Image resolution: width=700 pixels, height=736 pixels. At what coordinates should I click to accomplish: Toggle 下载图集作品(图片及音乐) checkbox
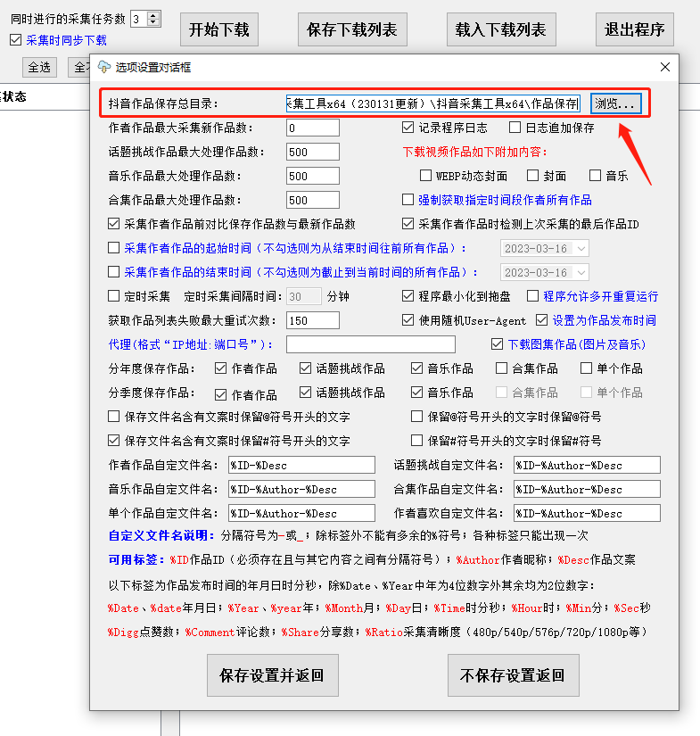[497, 344]
